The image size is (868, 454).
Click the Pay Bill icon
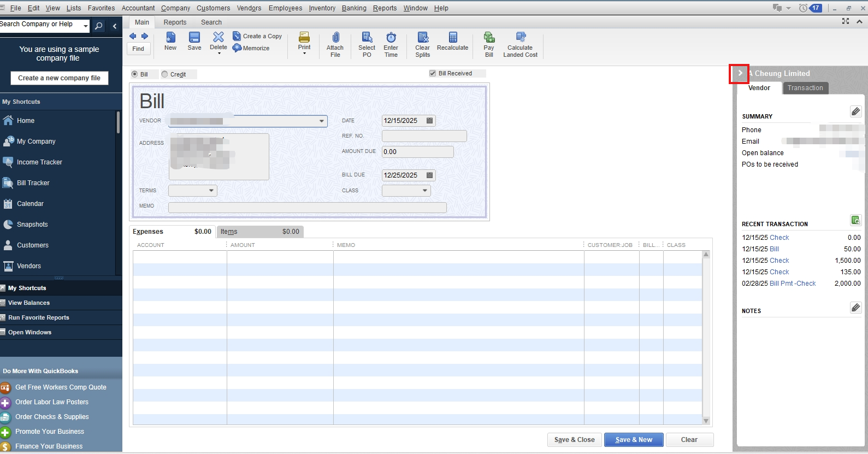pos(489,37)
